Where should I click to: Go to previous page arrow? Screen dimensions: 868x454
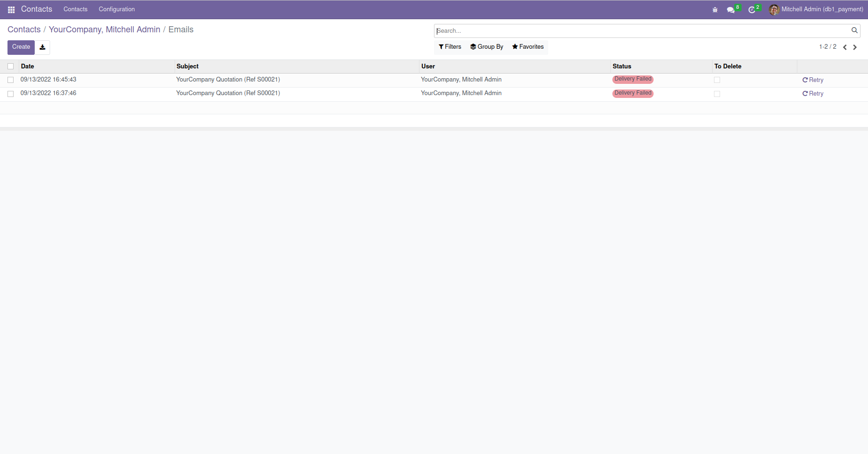(x=845, y=47)
